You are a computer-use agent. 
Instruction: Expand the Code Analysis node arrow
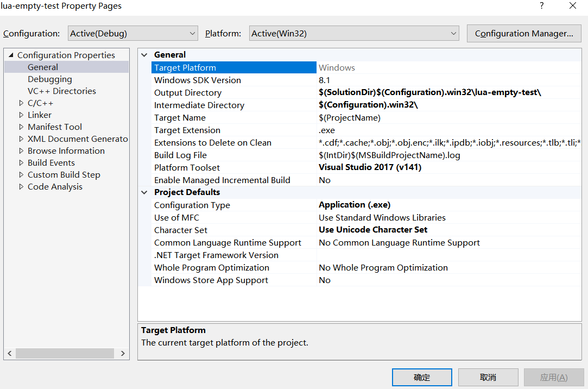21,187
